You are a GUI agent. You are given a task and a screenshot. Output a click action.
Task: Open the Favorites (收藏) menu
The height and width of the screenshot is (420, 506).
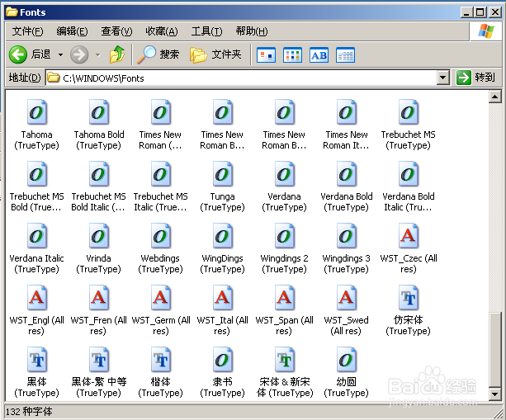coord(161,31)
